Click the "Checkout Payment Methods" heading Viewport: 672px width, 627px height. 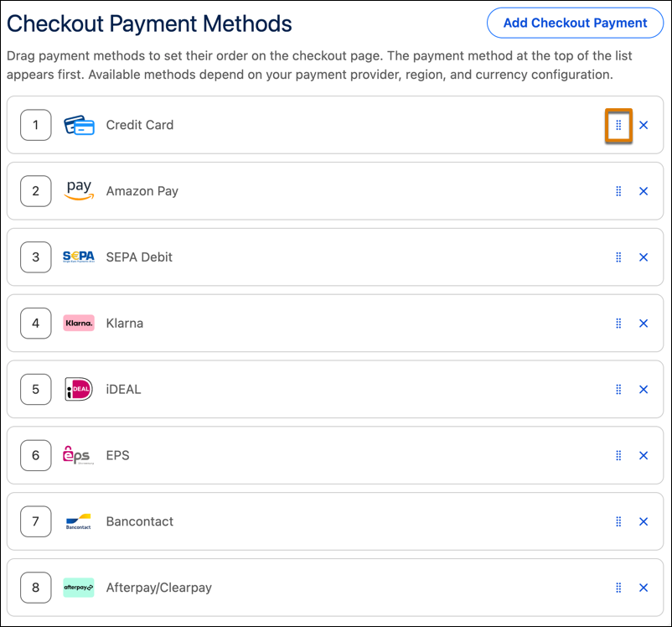(x=149, y=24)
